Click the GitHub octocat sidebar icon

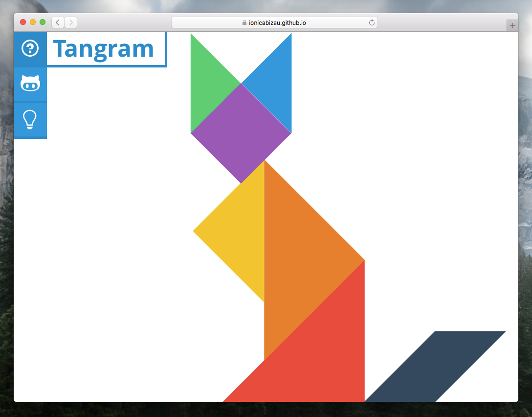click(30, 84)
